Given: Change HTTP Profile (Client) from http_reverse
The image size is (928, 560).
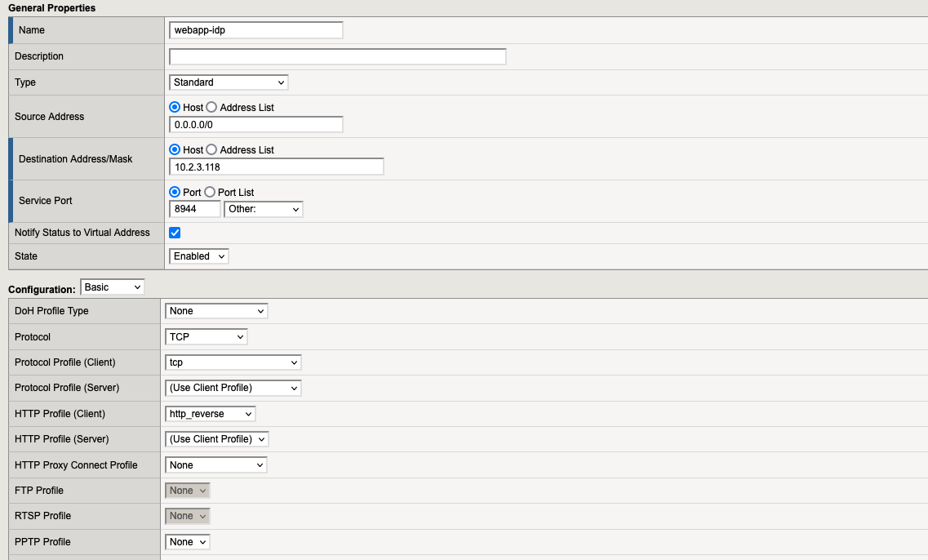Looking at the screenshot, I should [x=211, y=414].
